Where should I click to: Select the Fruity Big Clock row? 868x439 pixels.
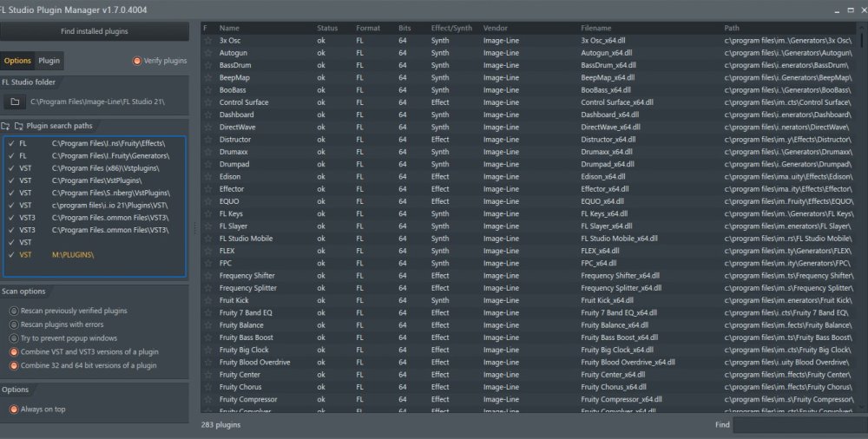click(529, 350)
